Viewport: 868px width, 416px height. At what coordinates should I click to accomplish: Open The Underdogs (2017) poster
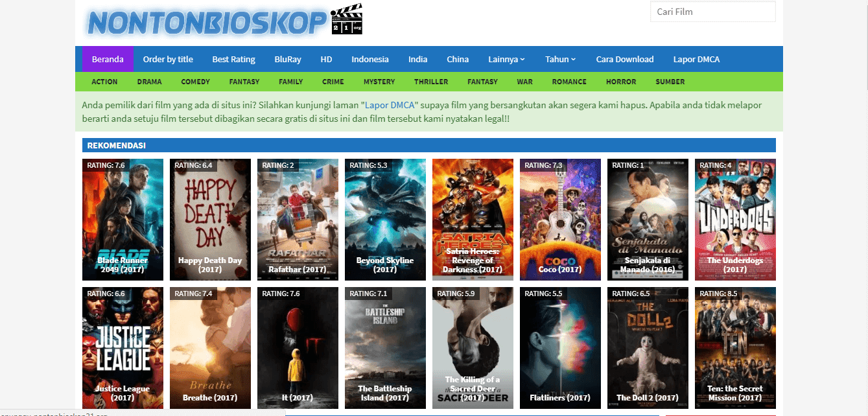click(x=735, y=220)
